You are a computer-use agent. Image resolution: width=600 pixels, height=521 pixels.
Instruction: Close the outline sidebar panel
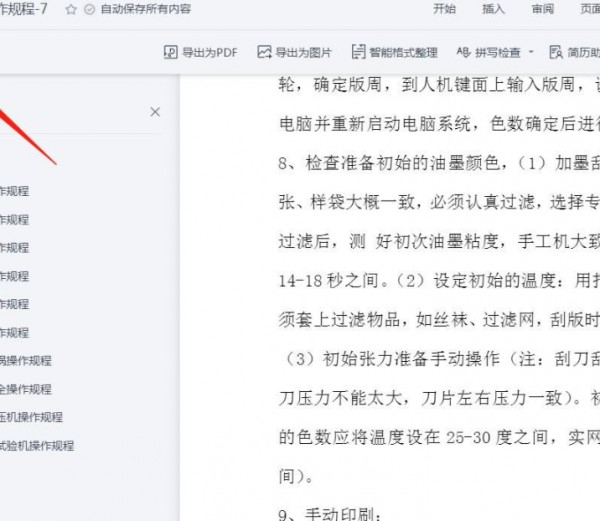155,112
